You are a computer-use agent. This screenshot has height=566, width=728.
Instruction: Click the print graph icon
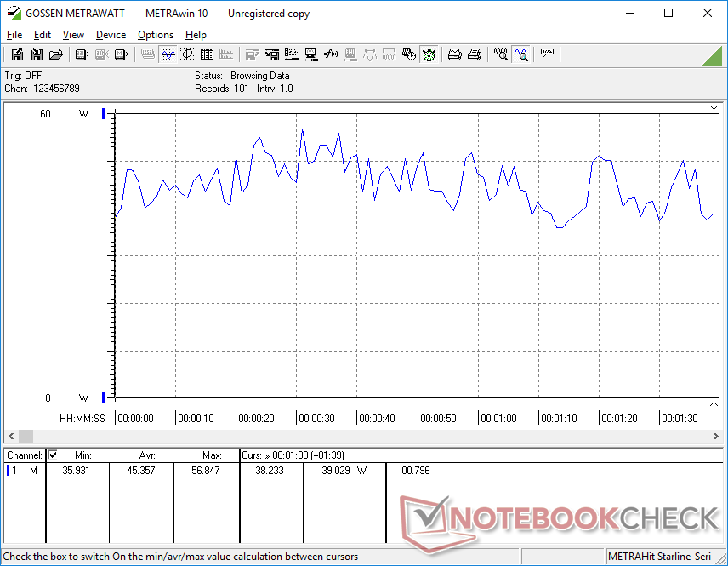tap(454, 54)
